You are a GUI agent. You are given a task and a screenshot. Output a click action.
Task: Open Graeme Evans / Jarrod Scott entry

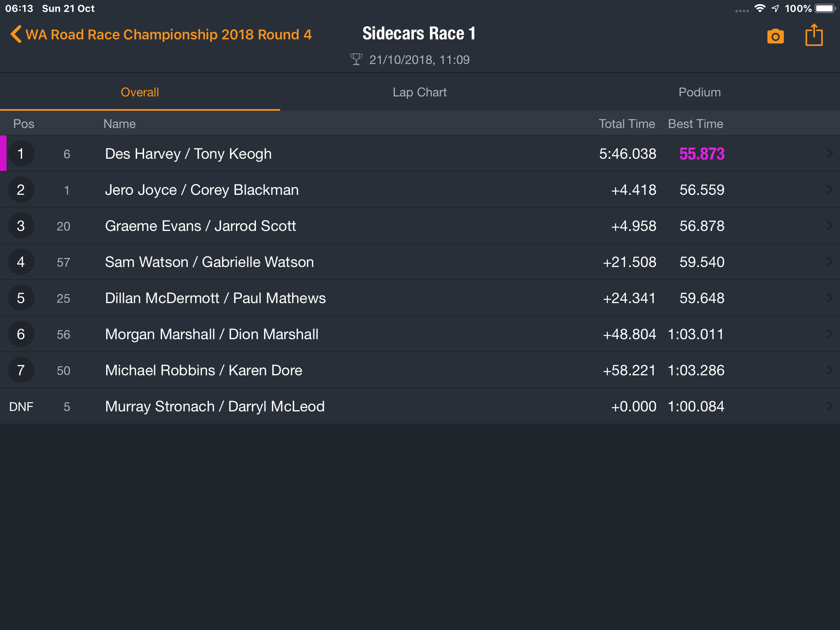420,226
